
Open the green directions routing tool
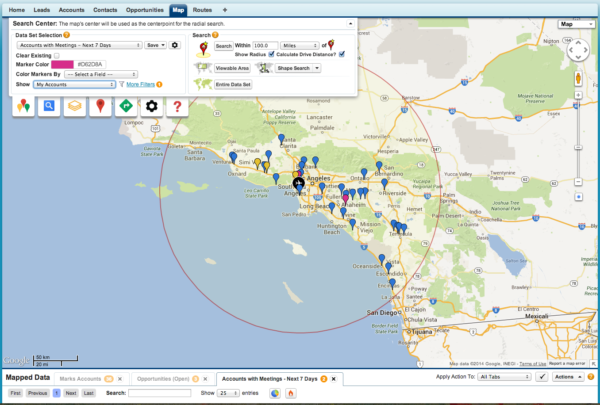(126, 106)
